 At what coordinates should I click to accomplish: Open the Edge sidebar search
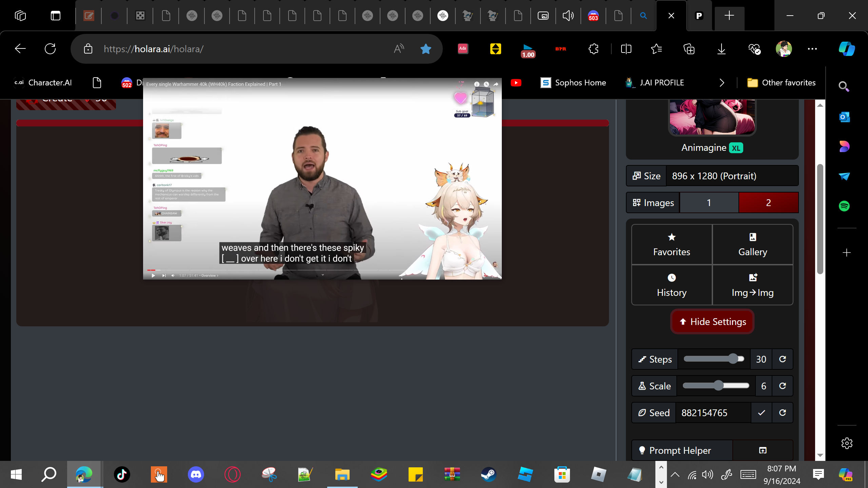click(844, 87)
